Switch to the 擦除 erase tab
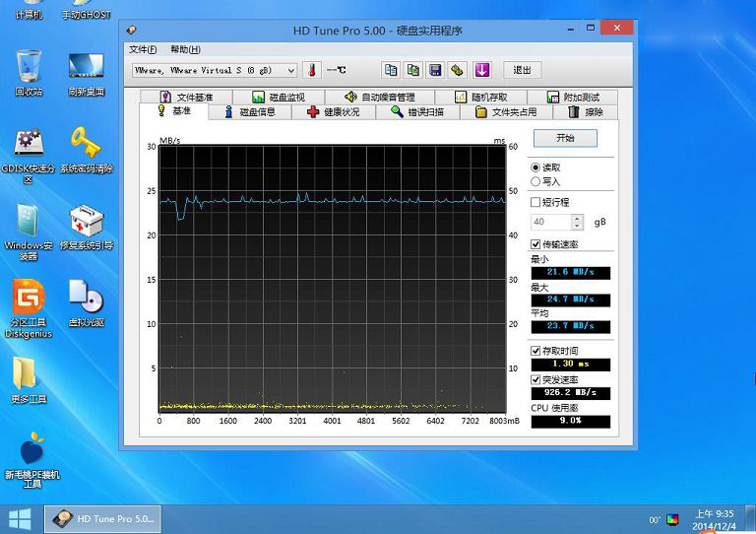The image size is (756, 534). click(586, 112)
